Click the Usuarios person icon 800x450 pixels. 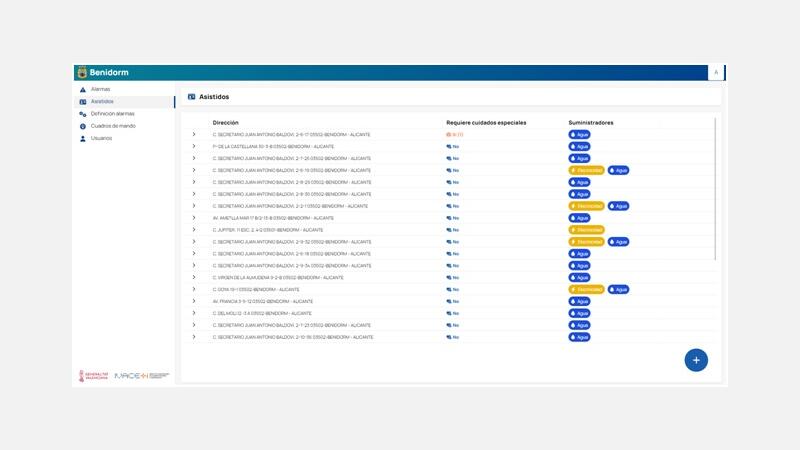coord(83,139)
